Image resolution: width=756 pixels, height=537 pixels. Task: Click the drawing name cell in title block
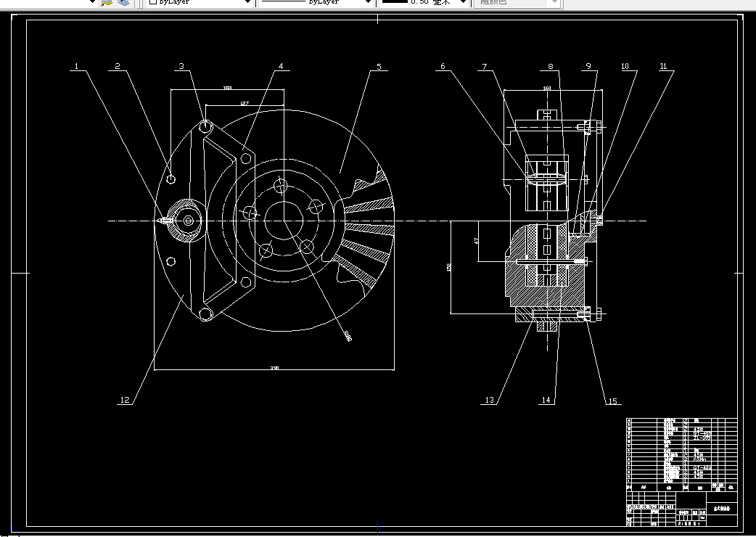[x=722, y=509]
